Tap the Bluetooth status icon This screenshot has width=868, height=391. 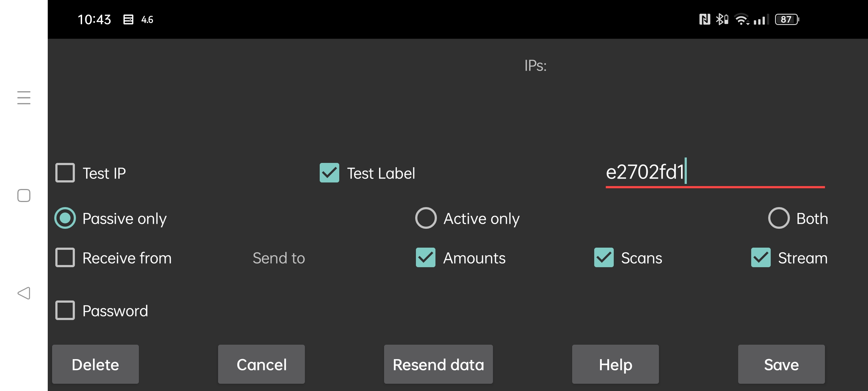pos(722,19)
